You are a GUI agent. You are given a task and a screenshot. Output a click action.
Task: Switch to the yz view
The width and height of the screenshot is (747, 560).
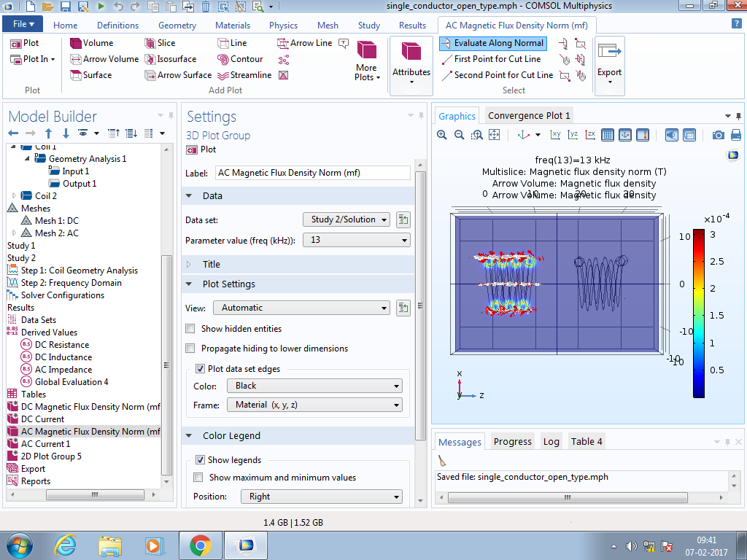(x=573, y=135)
